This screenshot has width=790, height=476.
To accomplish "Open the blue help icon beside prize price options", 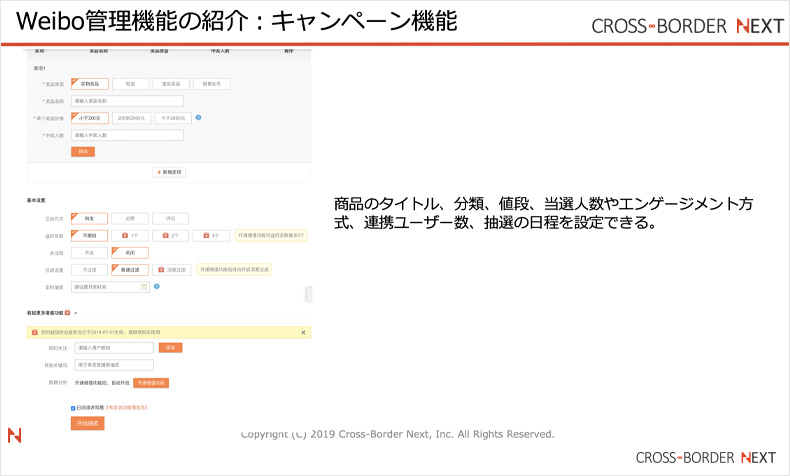I will [199, 117].
